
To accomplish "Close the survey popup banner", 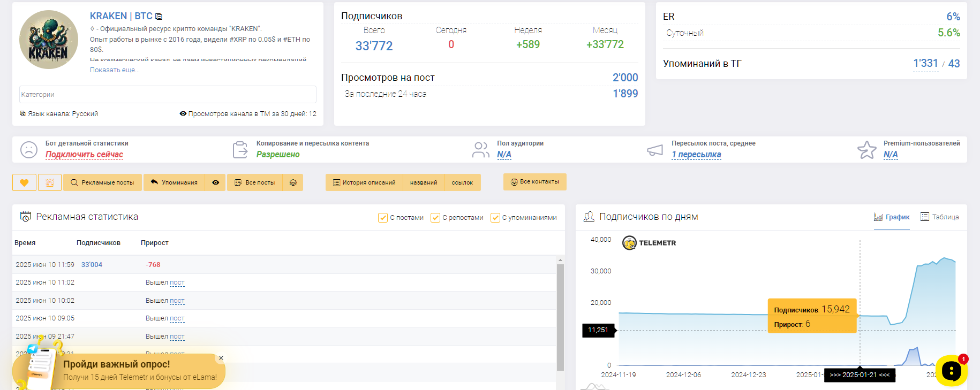I will pyautogui.click(x=221, y=358).
